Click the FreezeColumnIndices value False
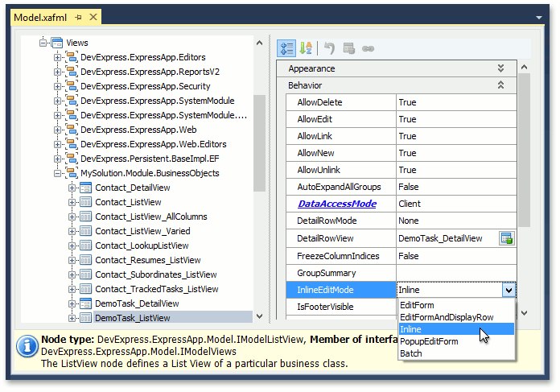This screenshot has height=392, width=560. (456, 256)
